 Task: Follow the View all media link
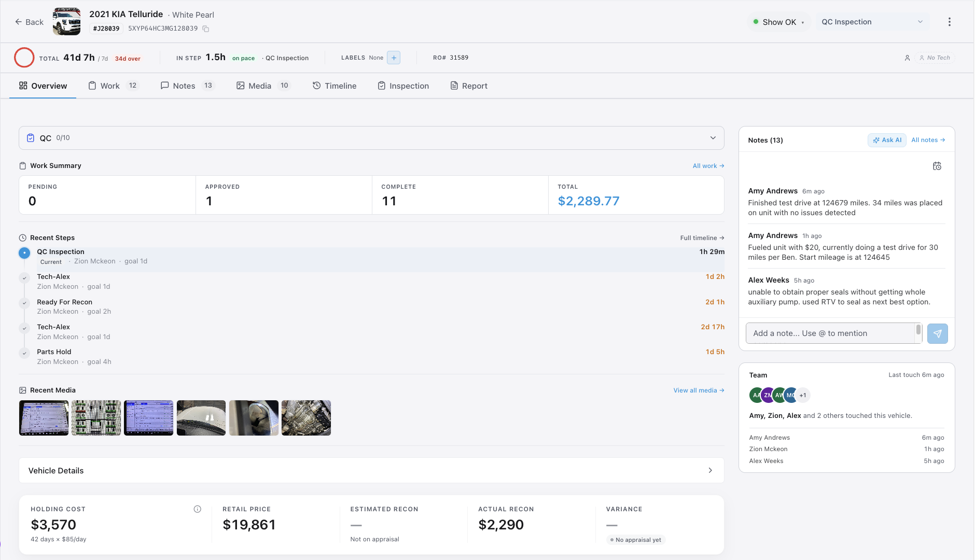[699, 390]
